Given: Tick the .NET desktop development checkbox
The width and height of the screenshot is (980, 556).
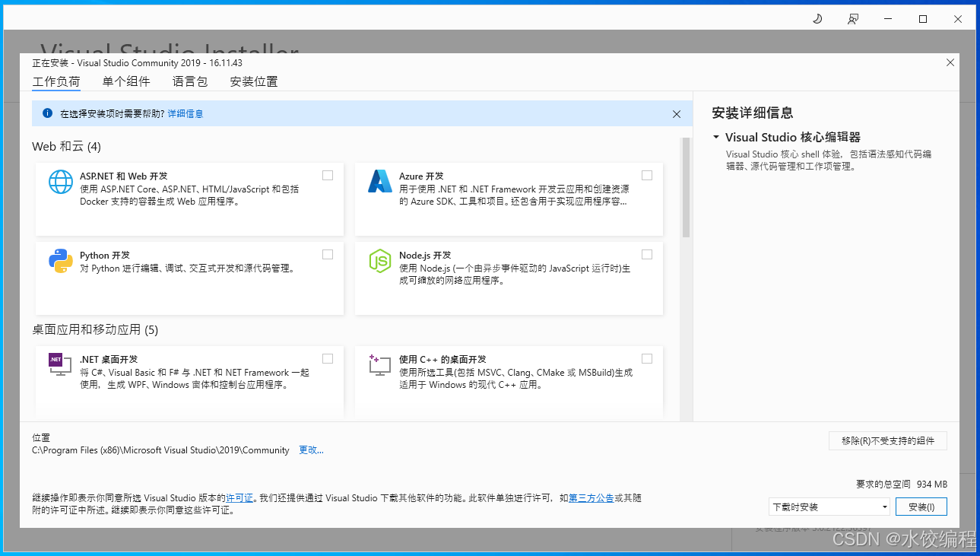Looking at the screenshot, I should [328, 359].
